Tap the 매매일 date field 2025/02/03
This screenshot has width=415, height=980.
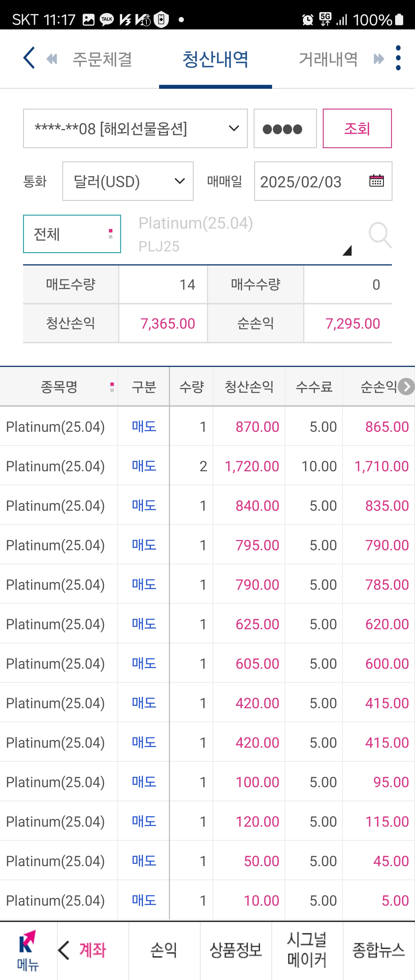[x=323, y=181]
